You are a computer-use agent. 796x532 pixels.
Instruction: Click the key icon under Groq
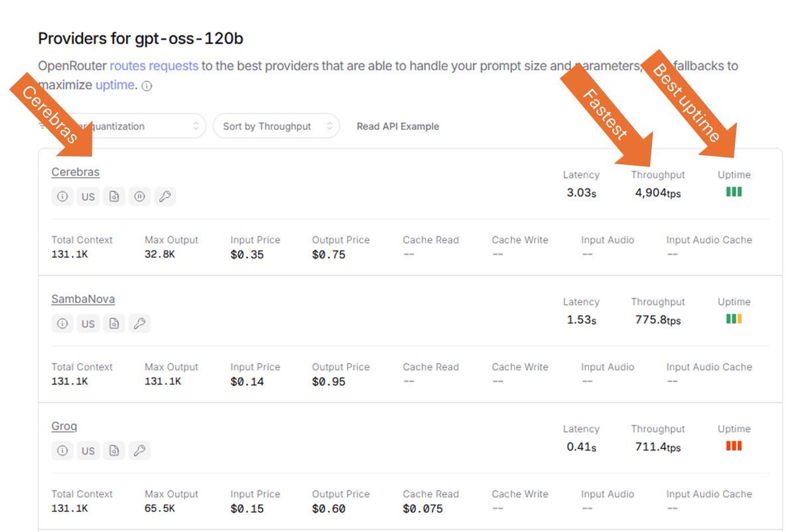pyautogui.click(x=139, y=450)
